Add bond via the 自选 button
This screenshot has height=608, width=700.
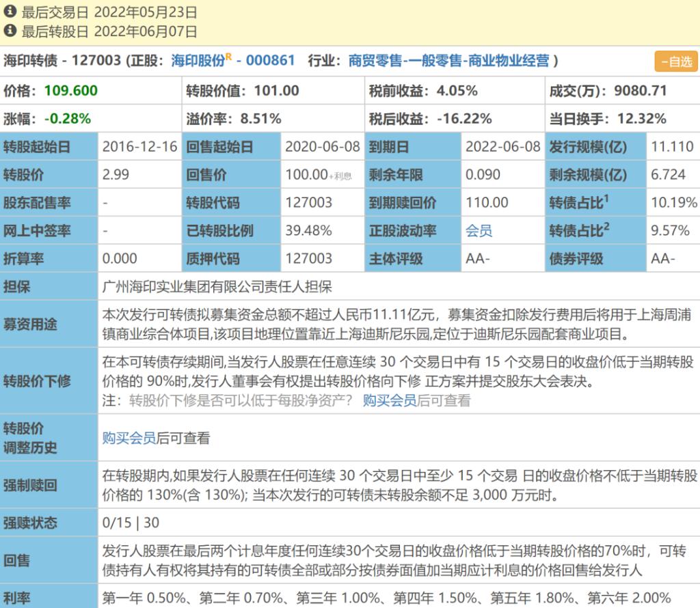[x=675, y=61]
